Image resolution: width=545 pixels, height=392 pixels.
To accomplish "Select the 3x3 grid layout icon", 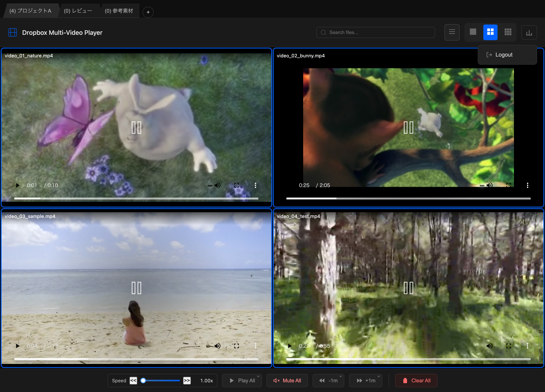I will [x=508, y=32].
